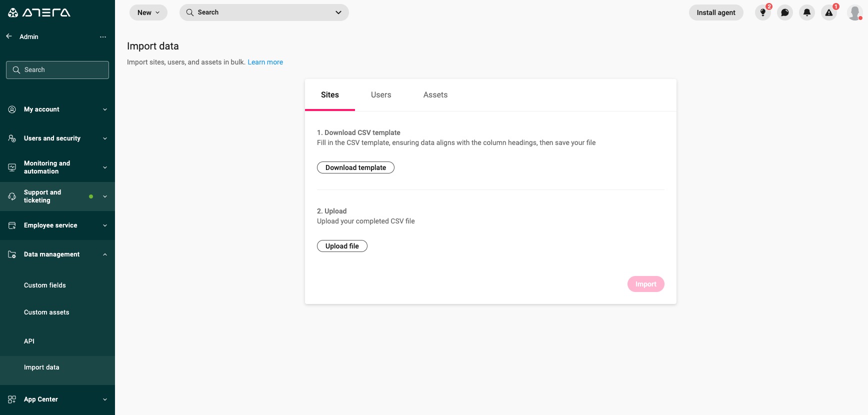This screenshot has width=868, height=415.
Task: Open the notifications bell
Action: [x=807, y=12]
